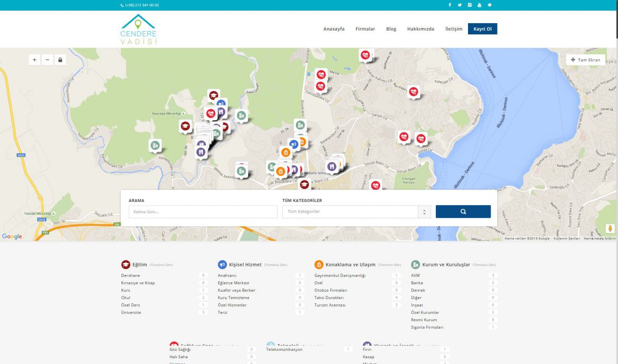Click the Kişisel Hizmet megaphone icon
This screenshot has height=364, width=618.
click(x=222, y=265)
